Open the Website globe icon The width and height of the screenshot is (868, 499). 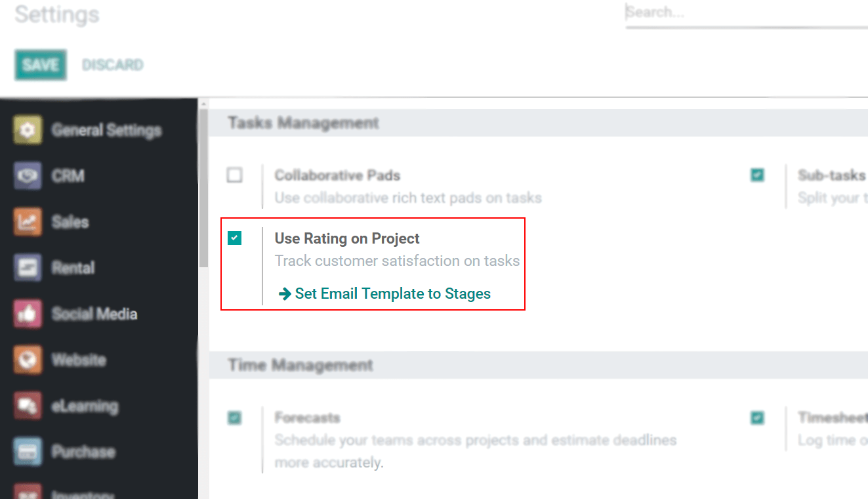pyautogui.click(x=28, y=360)
